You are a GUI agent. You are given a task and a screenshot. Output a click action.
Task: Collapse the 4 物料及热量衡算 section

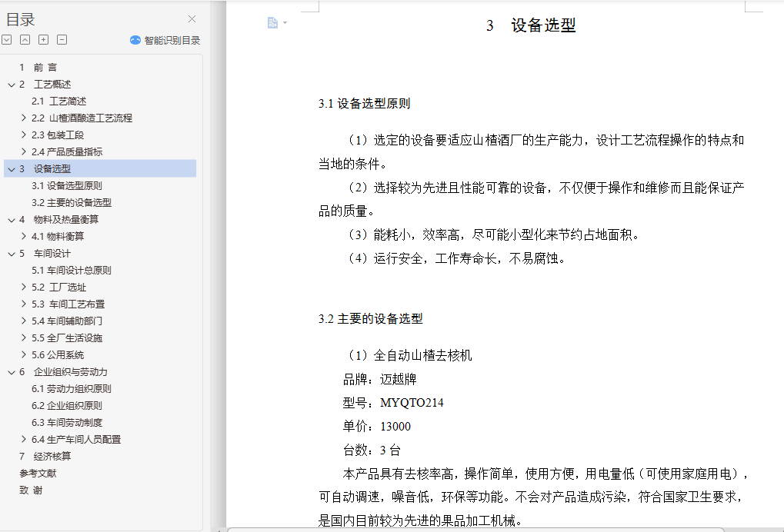pos(12,220)
